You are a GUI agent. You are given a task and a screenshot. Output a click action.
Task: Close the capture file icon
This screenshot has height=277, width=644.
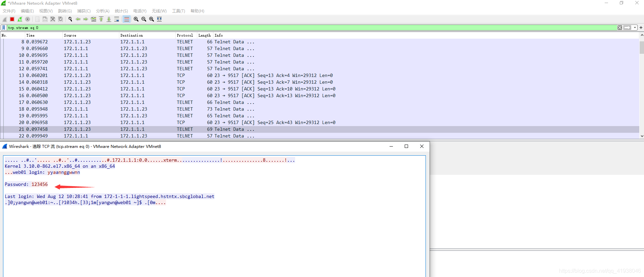tap(53, 19)
